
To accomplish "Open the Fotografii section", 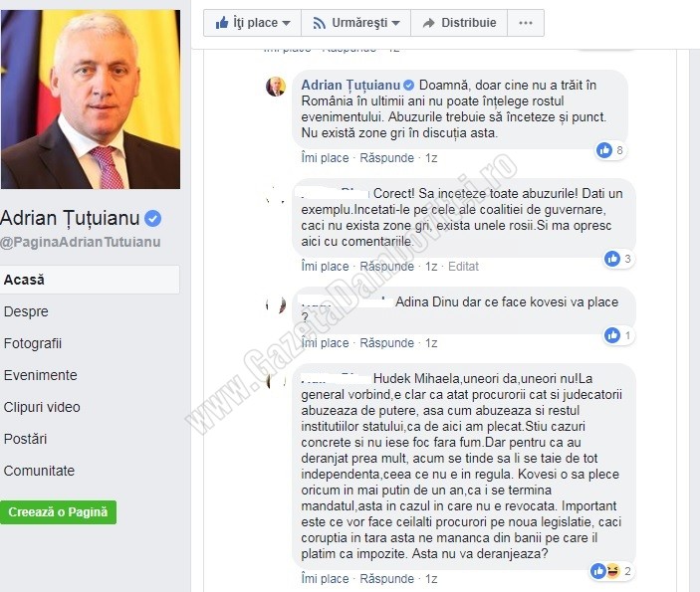I will pyautogui.click(x=33, y=343).
